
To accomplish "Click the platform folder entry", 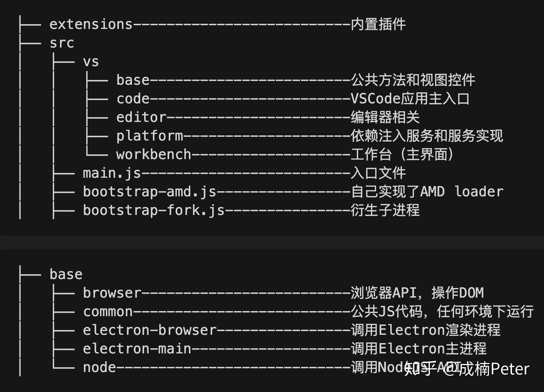I will pyautogui.click(x=149, y=136).
